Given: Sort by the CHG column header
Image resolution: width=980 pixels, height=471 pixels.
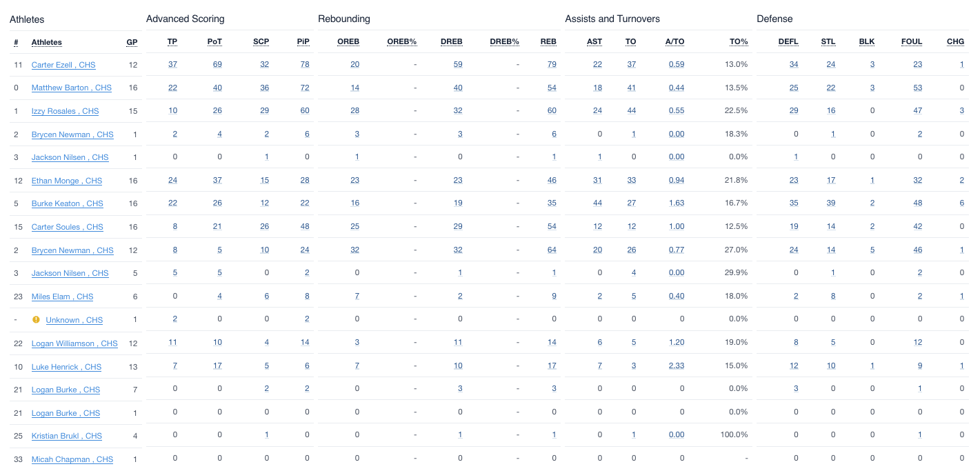Looking at the screenshot, I should coord(955,41).
